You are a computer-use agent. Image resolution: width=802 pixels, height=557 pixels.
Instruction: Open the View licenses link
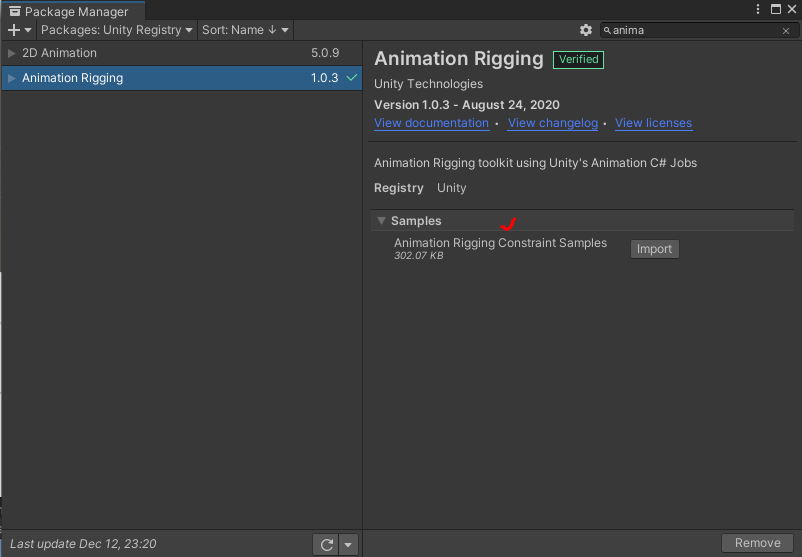[x=653, y=123]
